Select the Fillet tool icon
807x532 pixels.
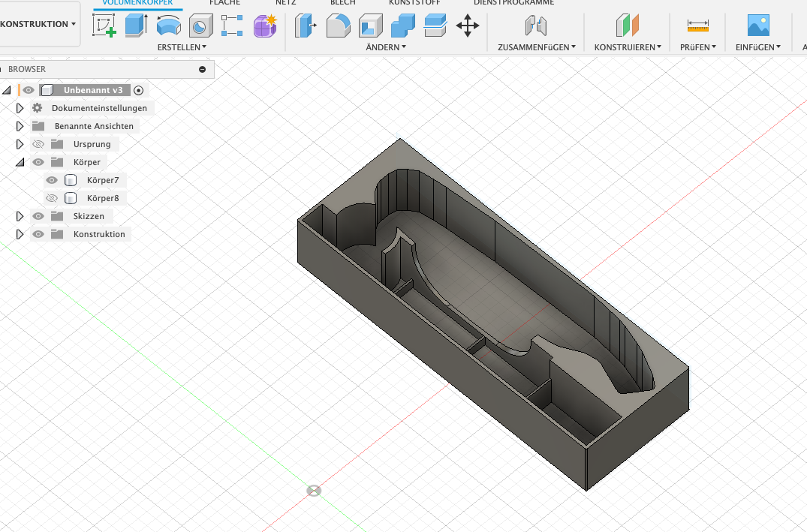point(338,26)
